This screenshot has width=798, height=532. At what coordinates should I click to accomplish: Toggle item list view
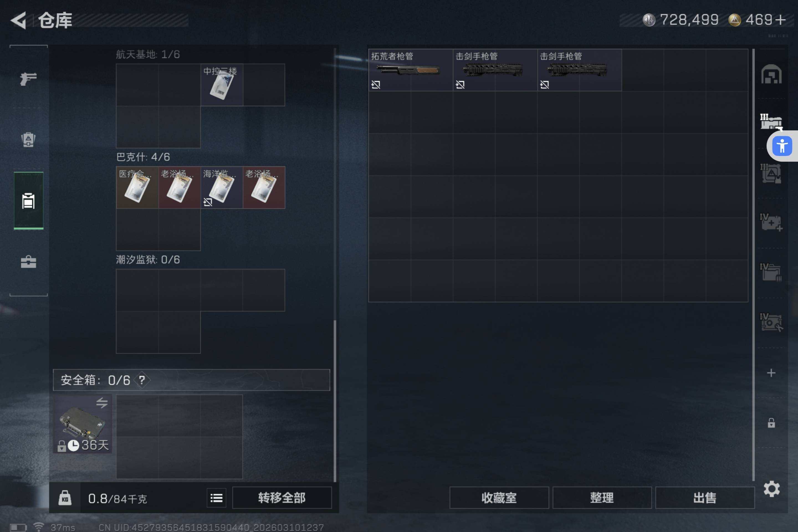[216, 498]
